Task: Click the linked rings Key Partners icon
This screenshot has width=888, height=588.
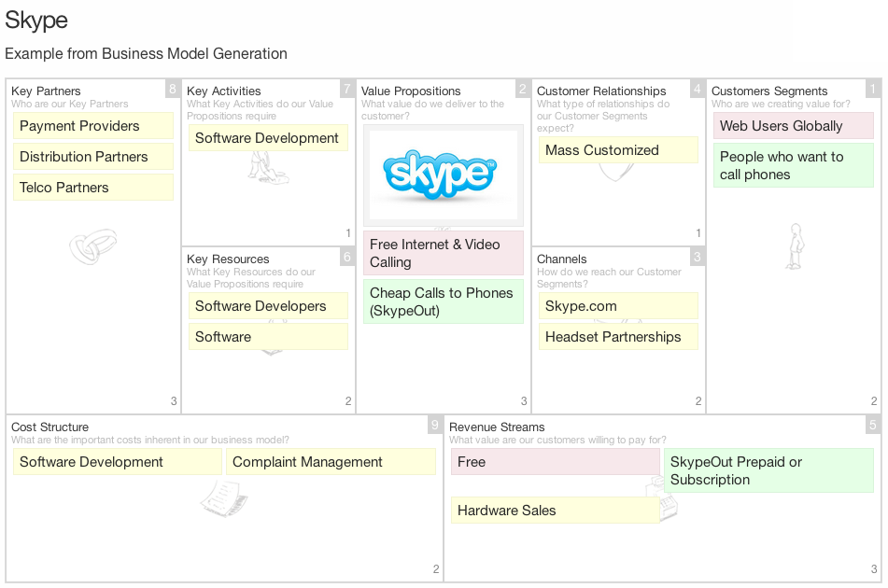Action: [92, 246]
